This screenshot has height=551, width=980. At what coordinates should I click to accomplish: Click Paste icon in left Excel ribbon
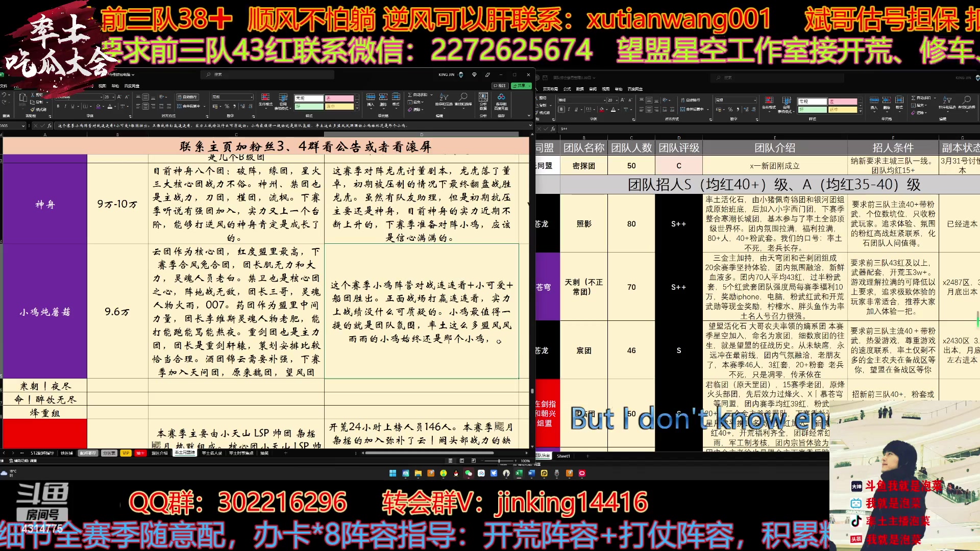pyautogui.click(x=23, y=97)
